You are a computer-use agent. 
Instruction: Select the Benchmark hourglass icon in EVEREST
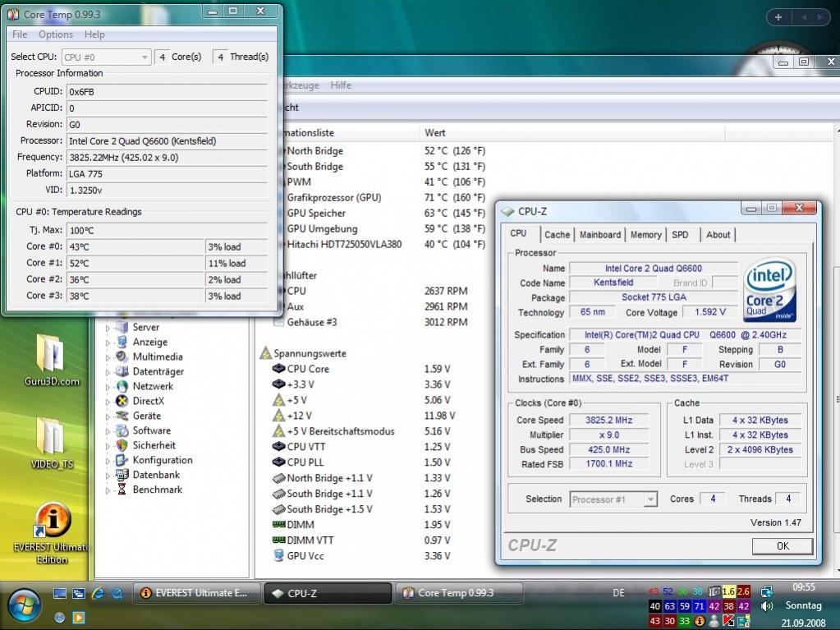(x=122, y=489)
